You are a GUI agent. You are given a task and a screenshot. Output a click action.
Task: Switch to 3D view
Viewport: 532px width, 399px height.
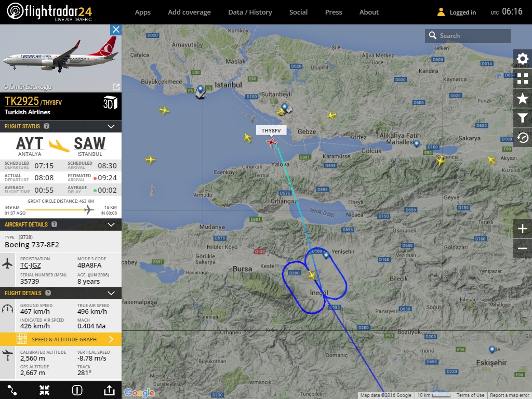click(x=110, y=103)
